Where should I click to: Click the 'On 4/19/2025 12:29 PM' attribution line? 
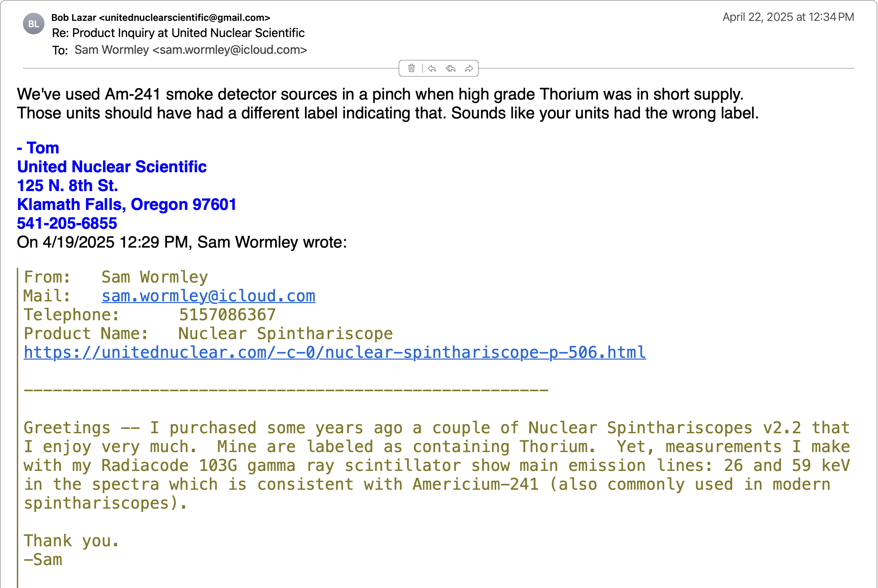(181, 242)
